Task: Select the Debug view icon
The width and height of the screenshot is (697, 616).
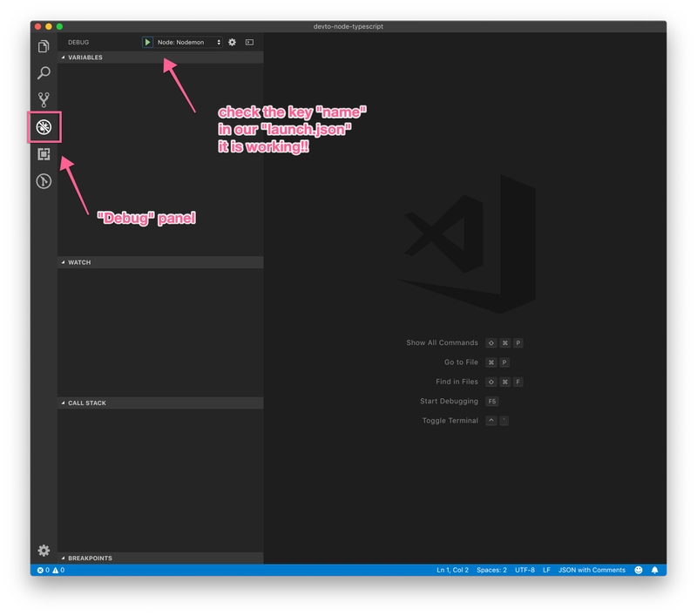Action: tap(44, 127)
